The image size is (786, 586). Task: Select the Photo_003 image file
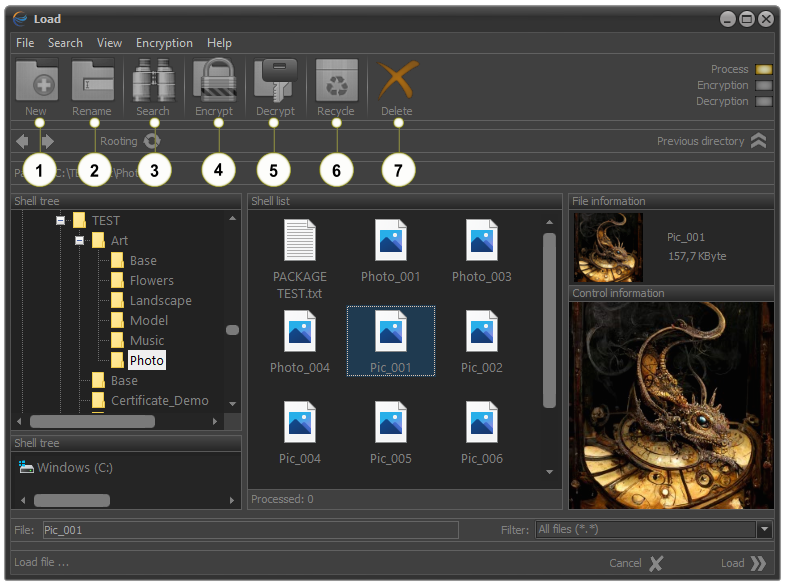[x=481, y=240]
